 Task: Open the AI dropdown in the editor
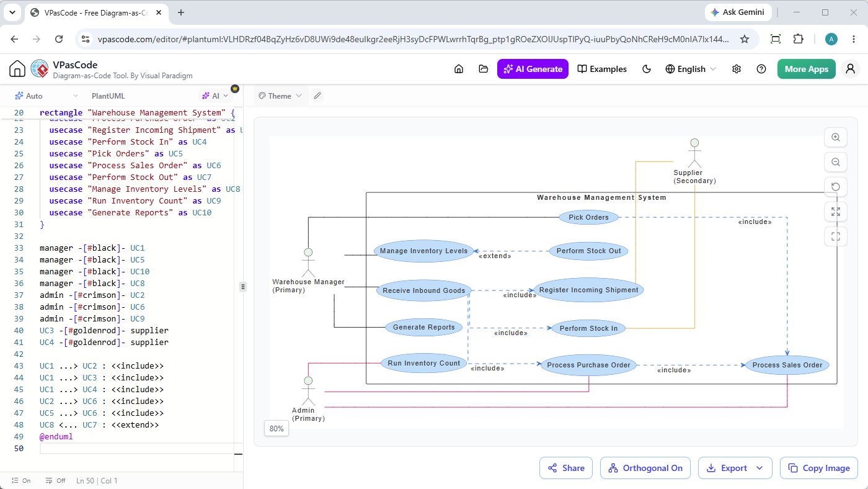coord(215,96)
